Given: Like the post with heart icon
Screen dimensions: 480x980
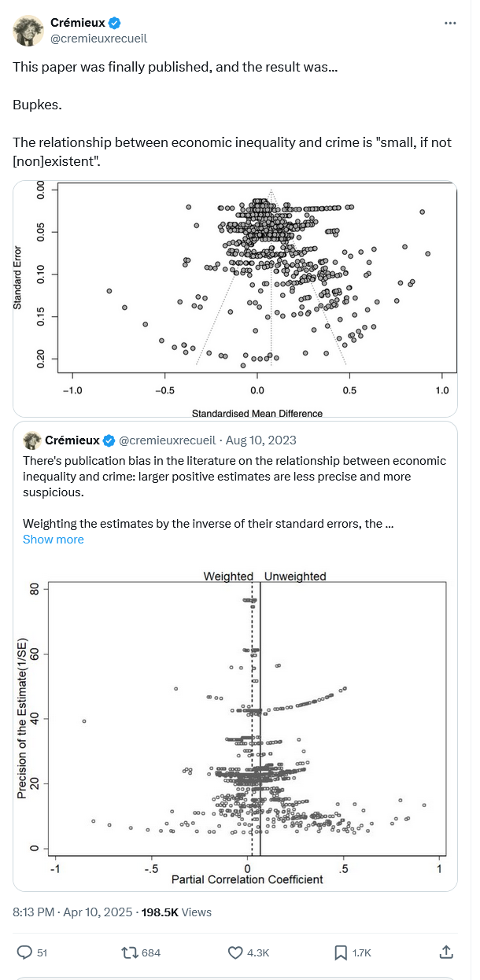Looking at the screenshot, I should tap(235, 952).
